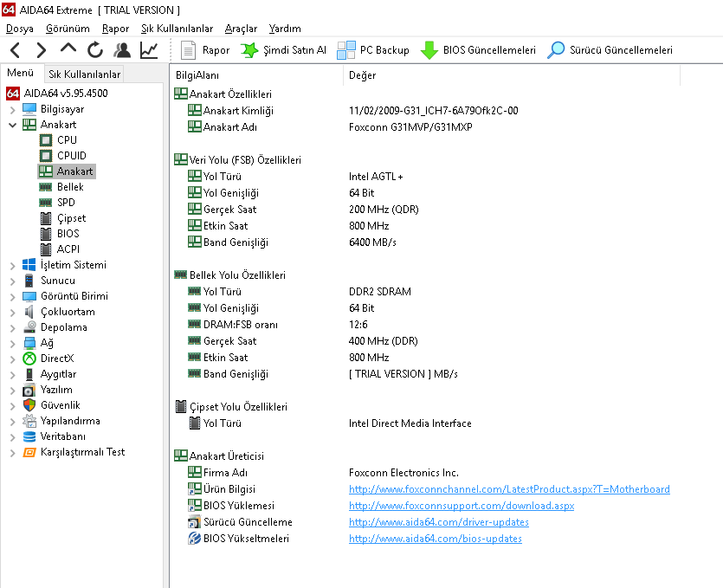The height and width of the screenshot is (588, 723).
Task: Open the user management silhouette icon
Action: coord(122,50)
